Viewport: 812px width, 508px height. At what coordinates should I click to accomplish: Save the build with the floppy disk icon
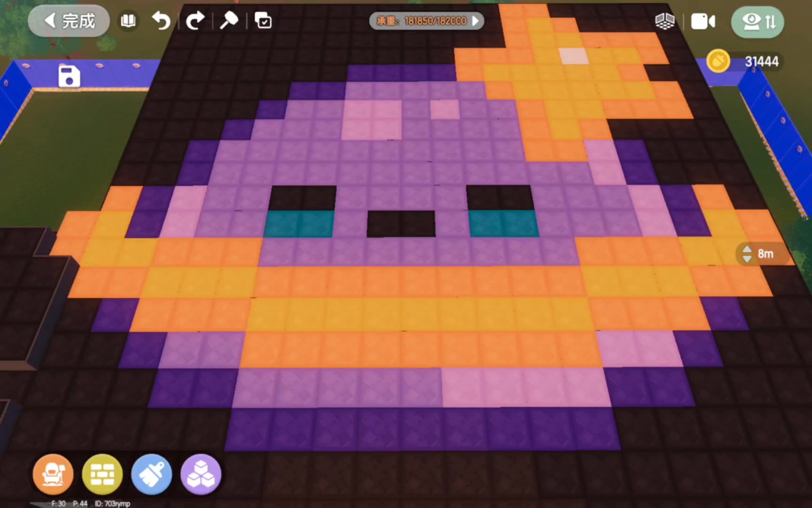[x=69, y=76]
